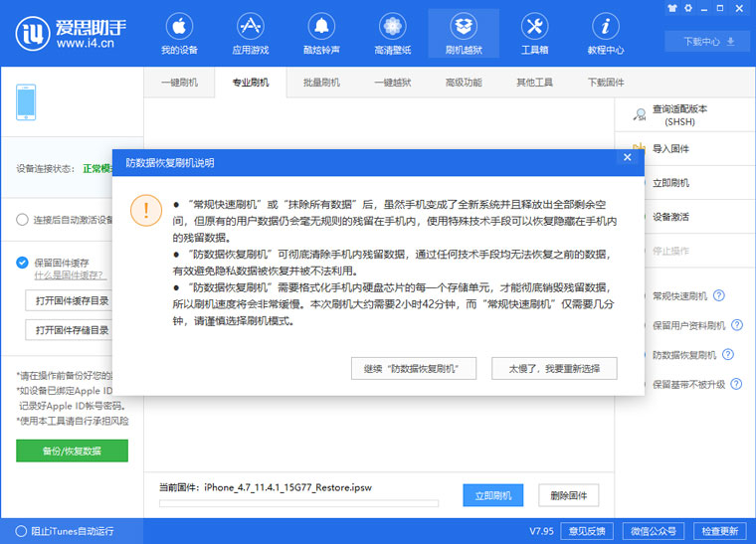Click 微信公众号 in the status bar
This screenshot has height=544, width=756.
pos(654,531)
